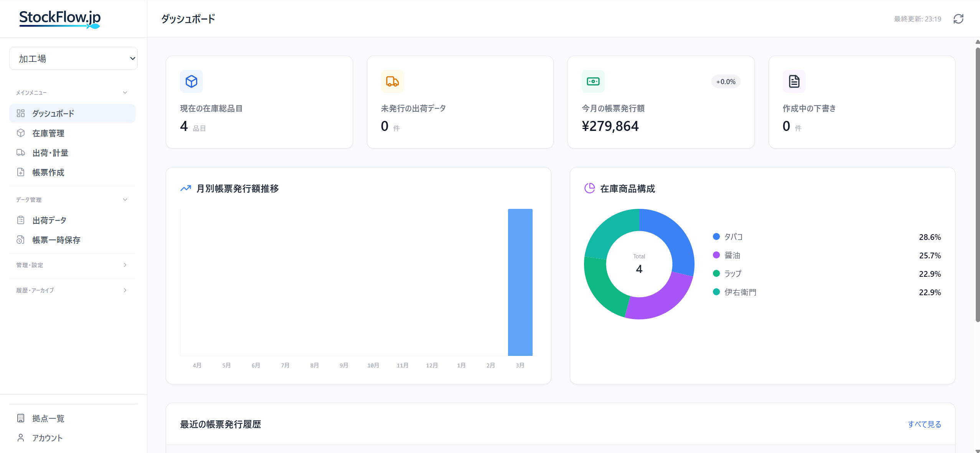Open 帳票一時保存 via its clock icon
This screenshot has height=453, width=980.
[x=21, y=240]
